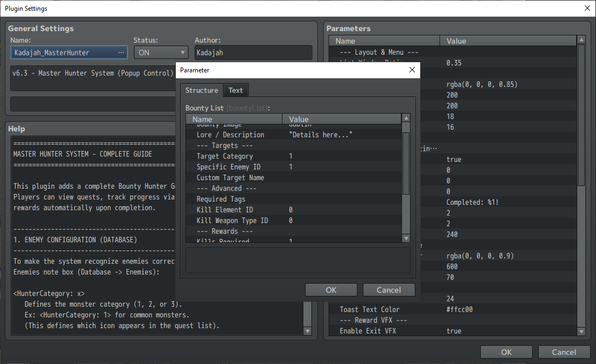Select the Custom Target Name row

(293, 177)
